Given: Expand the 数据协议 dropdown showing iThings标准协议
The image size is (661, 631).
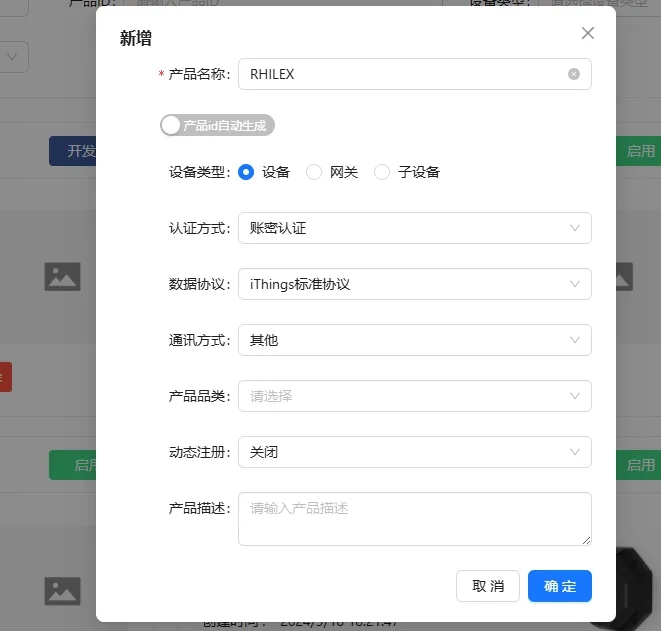Looking at the screenshot, I should pyautogui.click(x=414, y=284).
